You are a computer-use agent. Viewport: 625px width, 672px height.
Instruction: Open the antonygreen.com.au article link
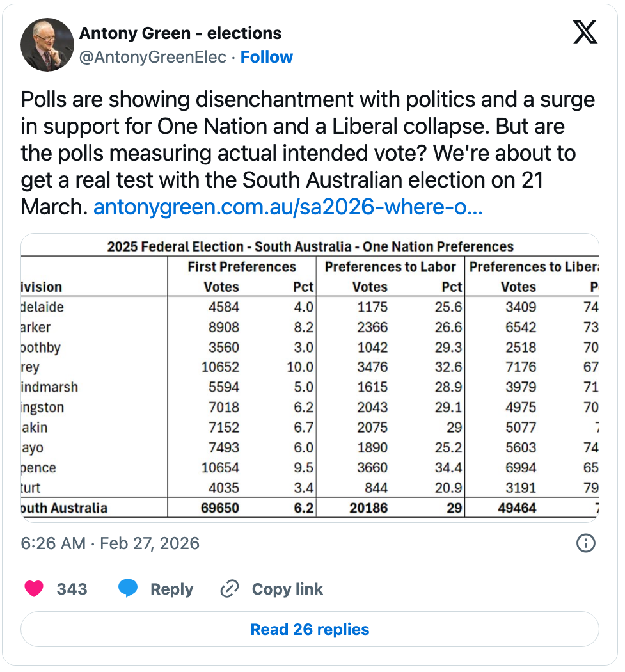click(x=287, y=208)
